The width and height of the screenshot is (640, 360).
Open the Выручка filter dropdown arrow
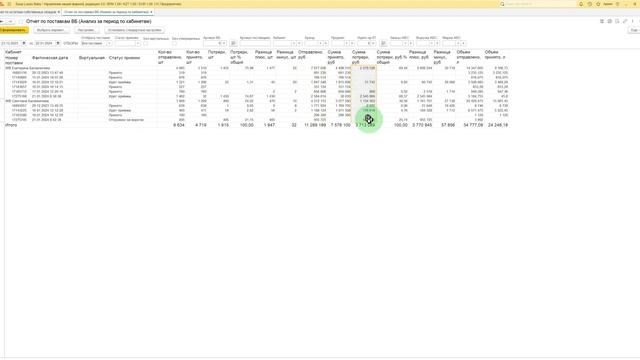(431, 43)
